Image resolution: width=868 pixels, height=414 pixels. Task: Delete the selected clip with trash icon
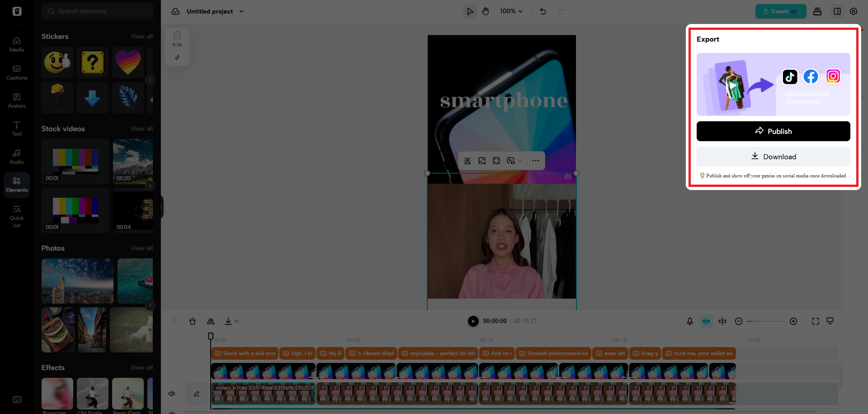(193, 321)
